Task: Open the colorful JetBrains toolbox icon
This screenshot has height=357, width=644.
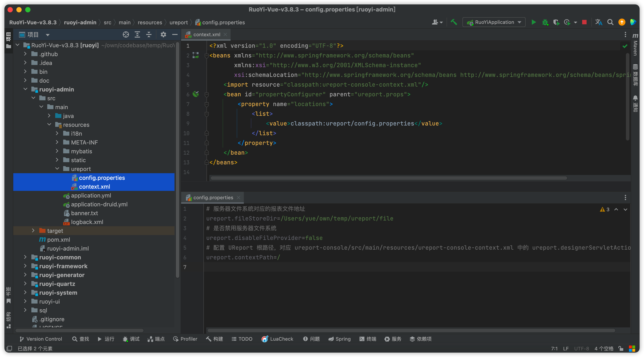Action: 633,22
